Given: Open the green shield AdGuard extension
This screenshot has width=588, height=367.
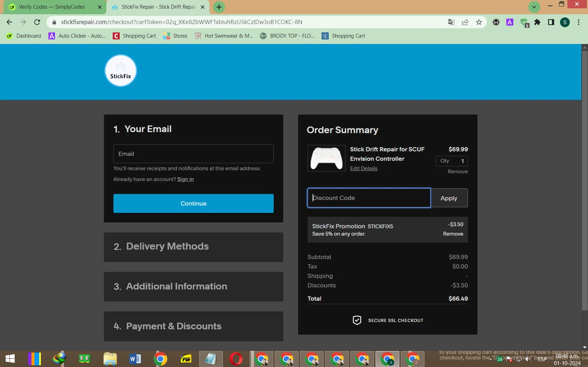Looking at the screenshot, I should click(x=524, y=23).
